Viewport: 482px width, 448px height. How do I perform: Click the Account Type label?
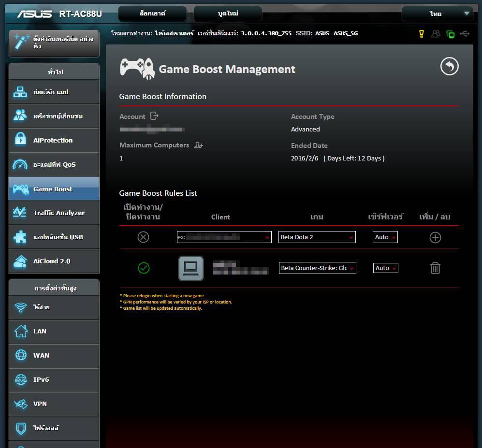[313, 116]
